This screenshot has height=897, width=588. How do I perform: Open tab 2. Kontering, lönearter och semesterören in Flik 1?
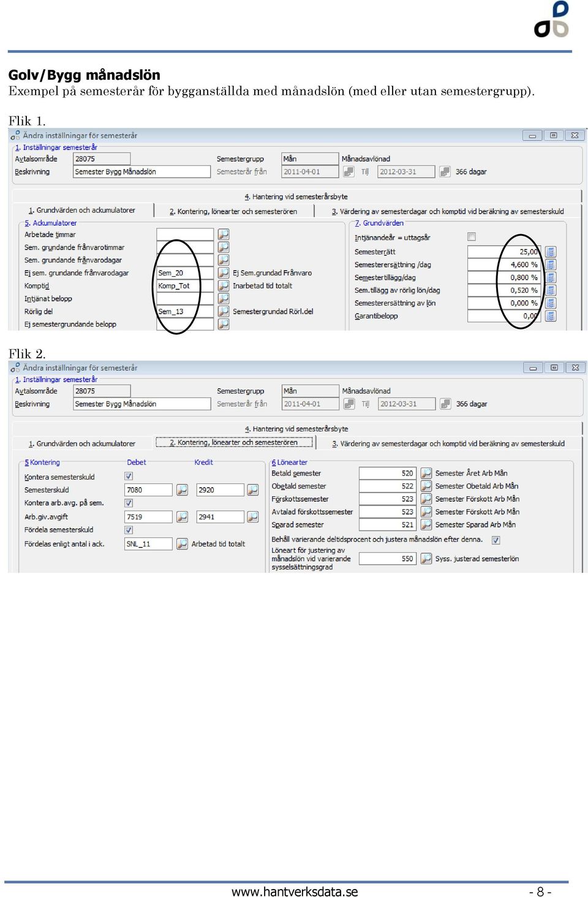point(233,211)
